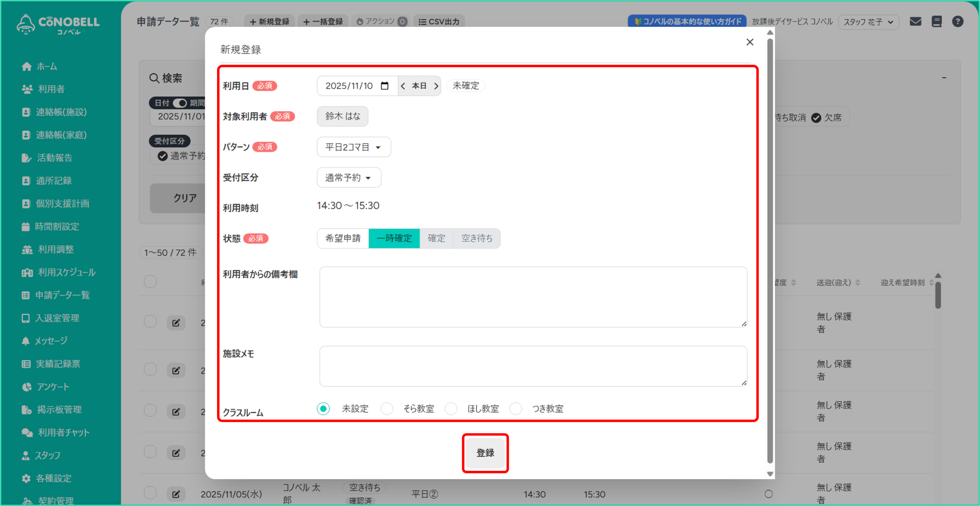
Task: Click into the 施設メモ text area
Action: (x=533, y=366)
